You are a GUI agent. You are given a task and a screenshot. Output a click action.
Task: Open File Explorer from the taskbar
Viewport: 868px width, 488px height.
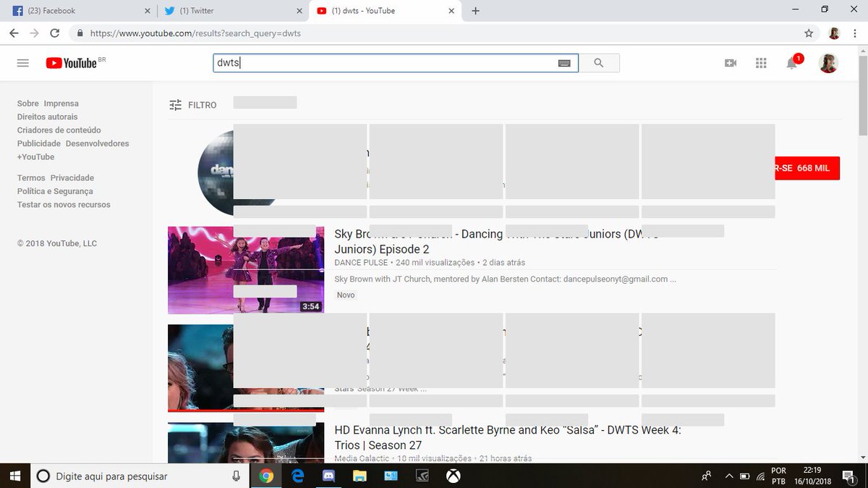359,476
